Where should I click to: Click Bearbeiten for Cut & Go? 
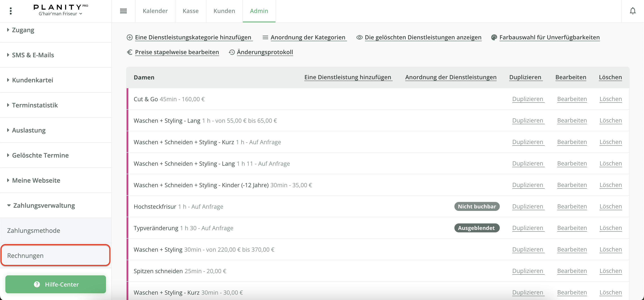(572, 99)
